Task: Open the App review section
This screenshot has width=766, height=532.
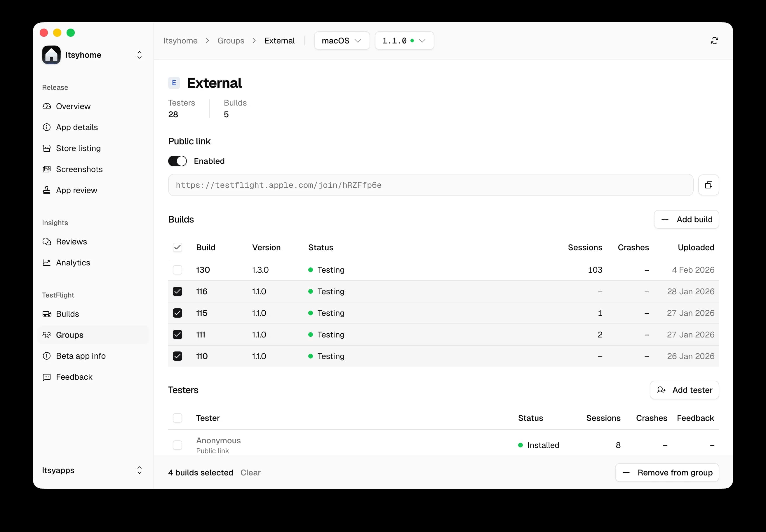Action: 76,190
